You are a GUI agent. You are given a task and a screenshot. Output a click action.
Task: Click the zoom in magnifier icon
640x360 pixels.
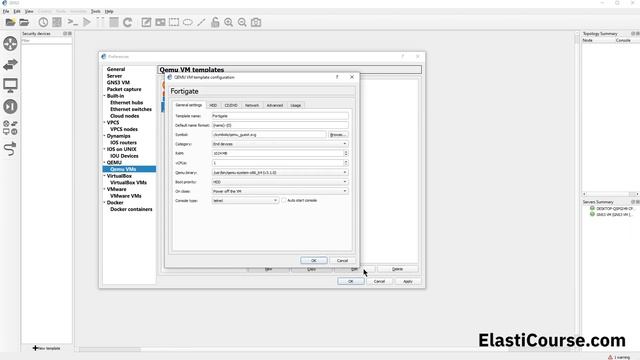click(x=229, y=22)
